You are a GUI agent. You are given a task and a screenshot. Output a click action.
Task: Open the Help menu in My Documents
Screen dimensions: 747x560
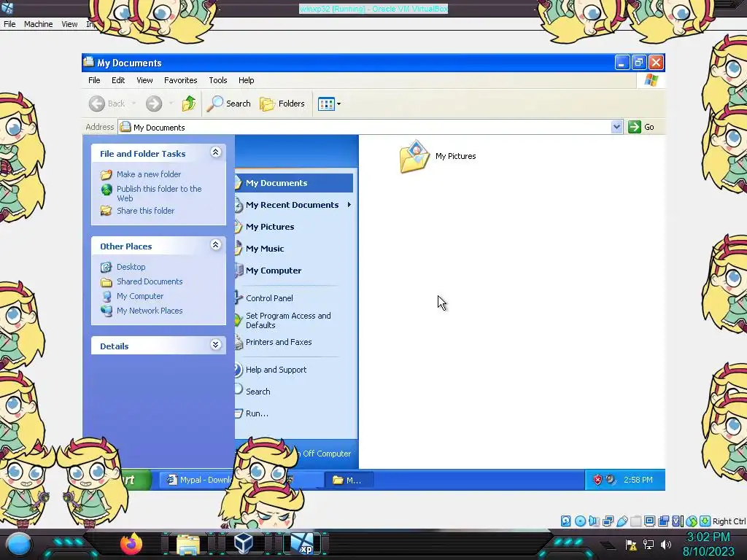247,80
